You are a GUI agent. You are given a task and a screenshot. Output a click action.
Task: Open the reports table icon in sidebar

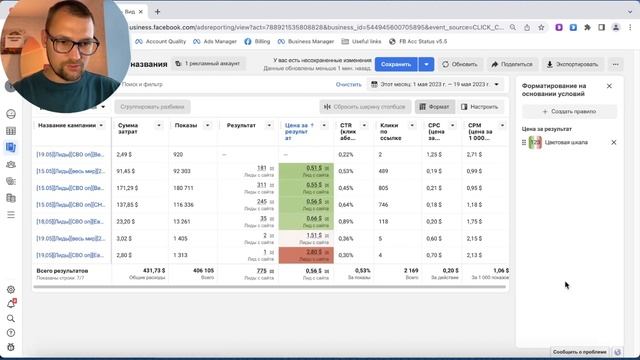pyautogui.click(x=11, y=131)
